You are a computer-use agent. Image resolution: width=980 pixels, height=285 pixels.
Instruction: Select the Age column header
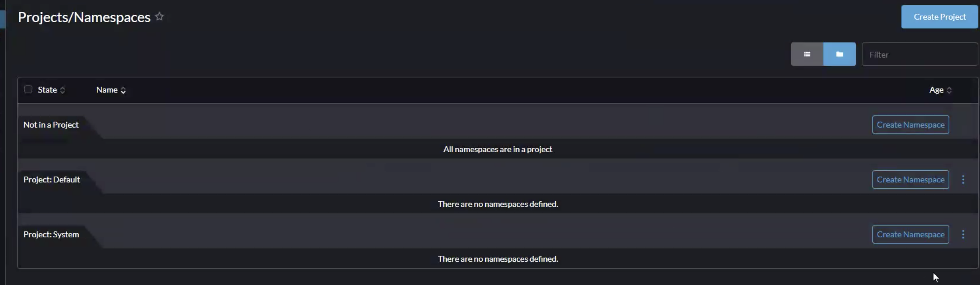pyautogui.click(x=936, y=90)
